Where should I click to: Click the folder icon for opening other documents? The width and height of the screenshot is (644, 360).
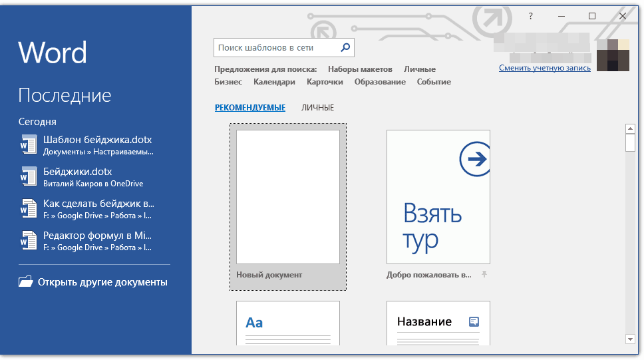pos(25,281)
